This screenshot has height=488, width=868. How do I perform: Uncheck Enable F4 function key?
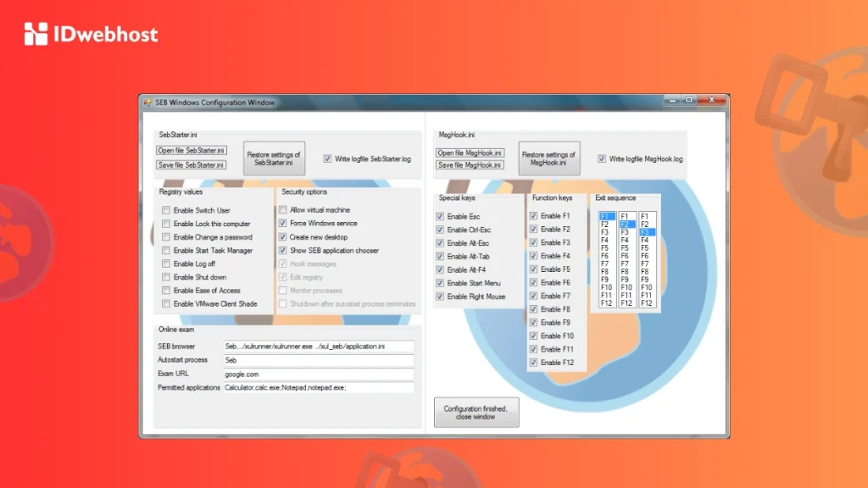pyautogui.click(x=534, y=256)
